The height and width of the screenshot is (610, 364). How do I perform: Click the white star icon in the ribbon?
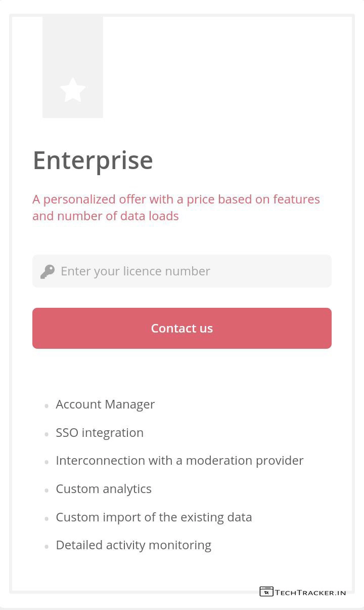(x=73, y=90)
